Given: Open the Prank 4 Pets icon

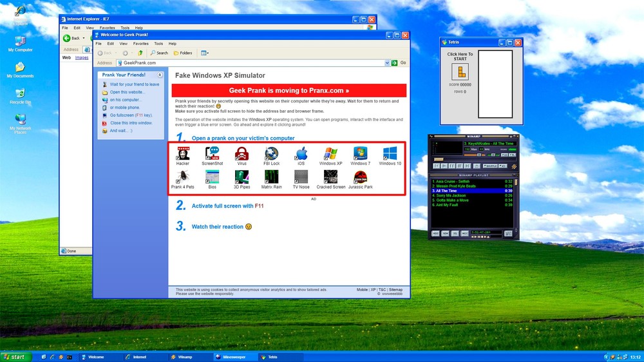Looking at the screenshot, I should tap(183, 180).
